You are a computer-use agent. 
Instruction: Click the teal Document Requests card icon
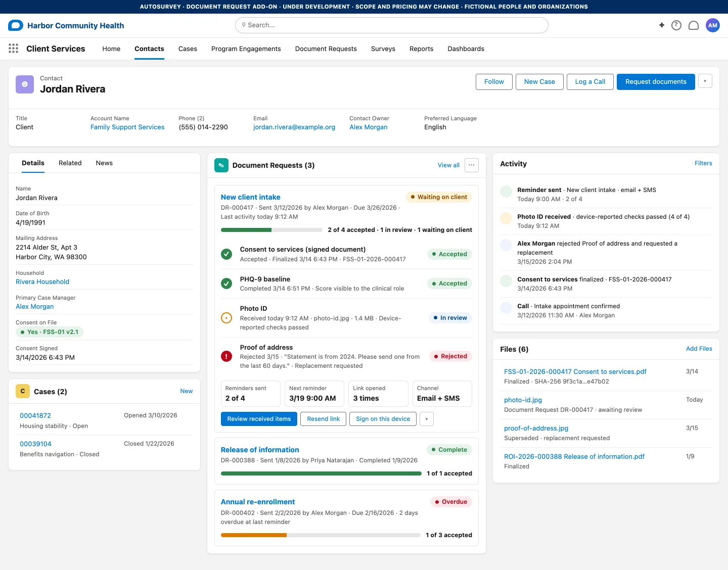tap(221, 165)
